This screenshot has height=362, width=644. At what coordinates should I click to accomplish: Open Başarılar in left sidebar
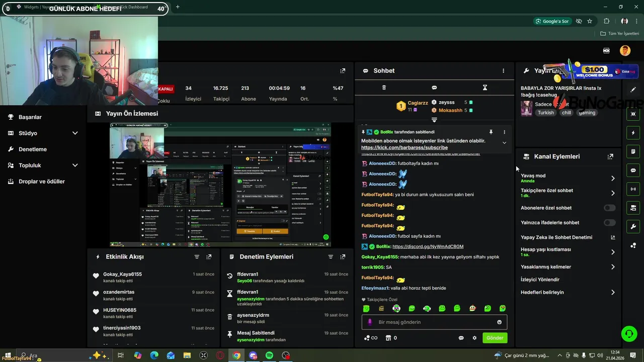30,117
